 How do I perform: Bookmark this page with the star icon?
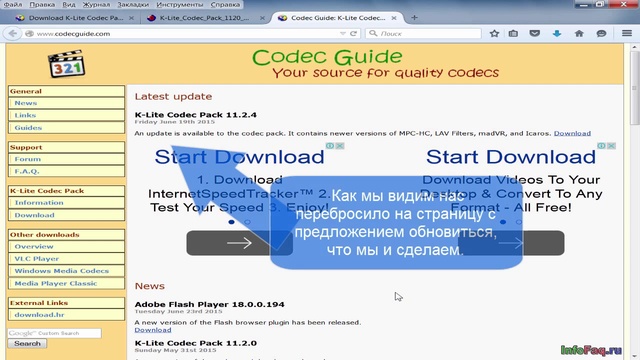tap(494, 33)
